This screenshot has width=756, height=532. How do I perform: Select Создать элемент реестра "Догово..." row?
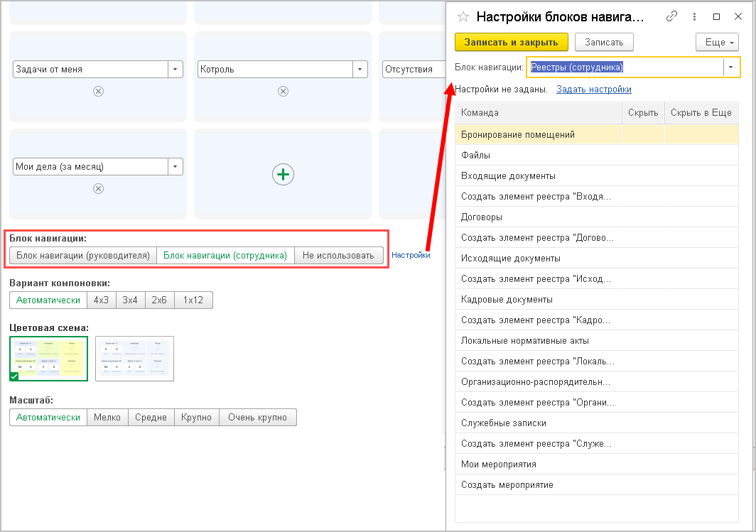point(597,237)
